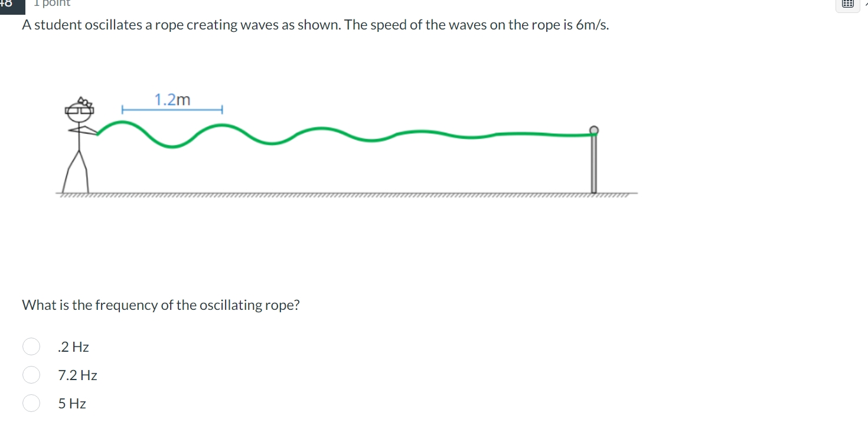Click the 1.2m measurement label in the diagram
Screen dimensions: 868x422
(172, 99)
